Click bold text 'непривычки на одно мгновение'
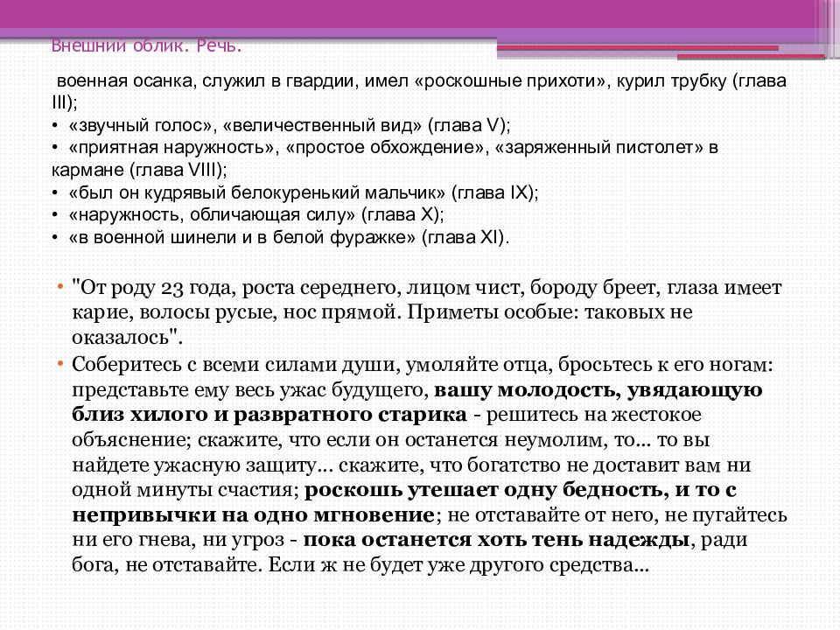Image resolution: width=840 pixels, height=630 pixels. tap(253, 515)
